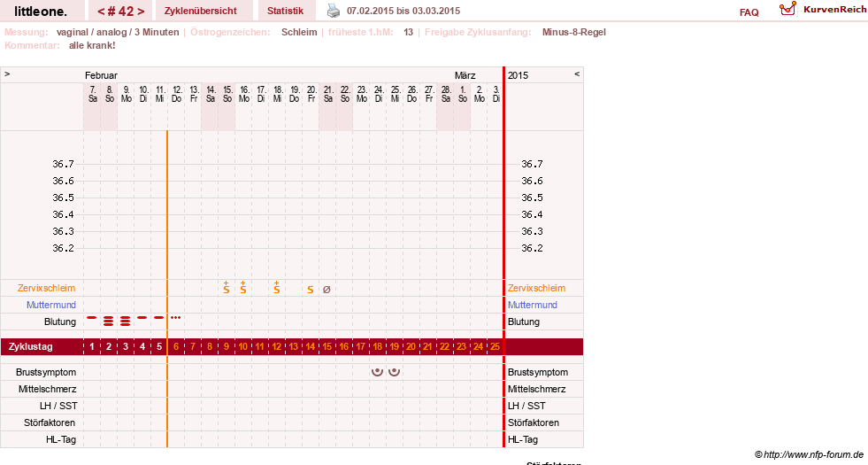Click the left Mittelschmerz row label
This screenshot has height=465, width=868.
48,389
